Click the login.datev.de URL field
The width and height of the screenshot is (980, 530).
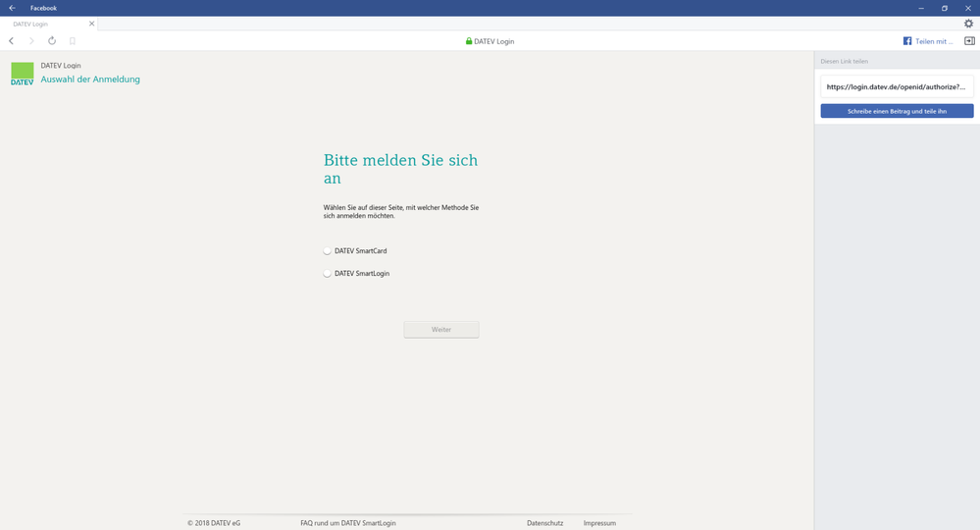point(897,87)
